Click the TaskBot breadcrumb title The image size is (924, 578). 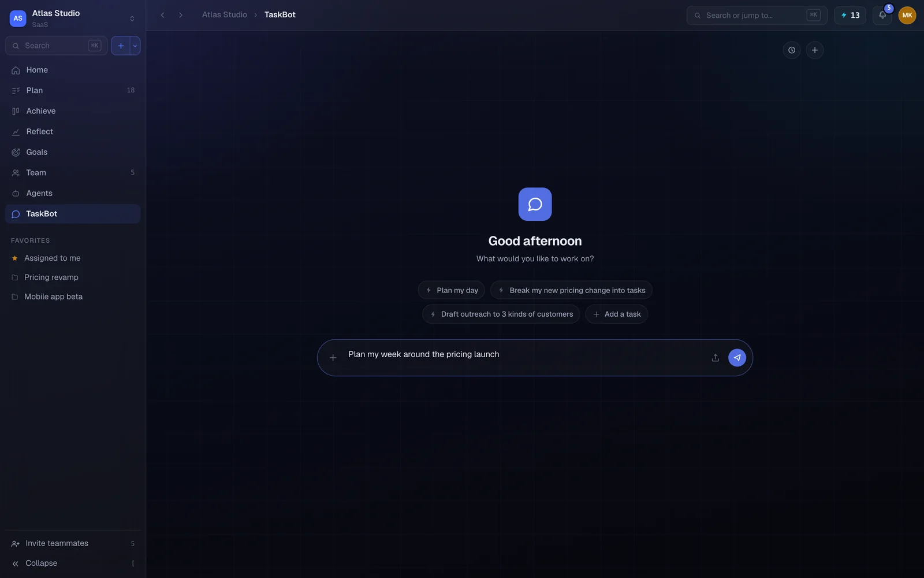280,15
